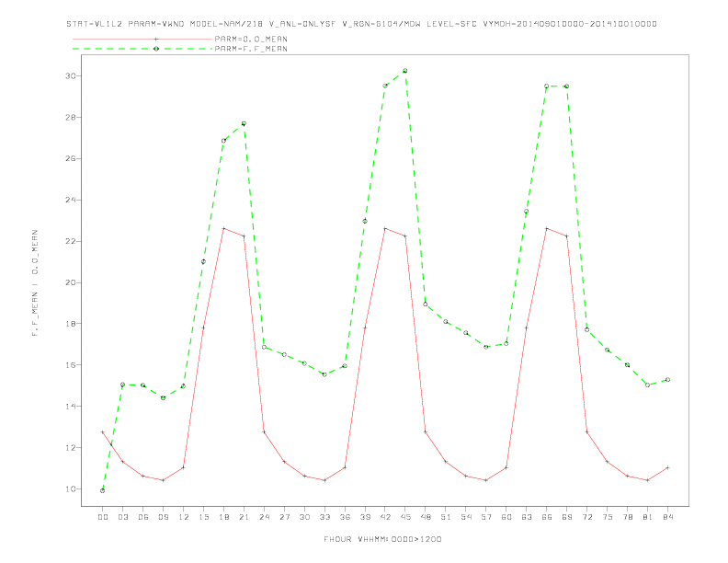Click the x-axis label FHOUR VHHMM:0000>1200
The width and height of the screenshot is (728, 563).
click(382, 539)
